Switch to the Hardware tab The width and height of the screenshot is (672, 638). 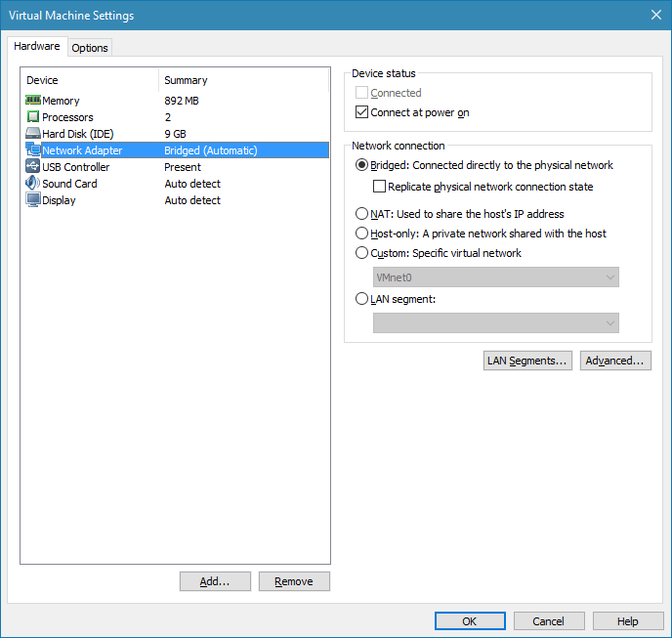(37, 46)
